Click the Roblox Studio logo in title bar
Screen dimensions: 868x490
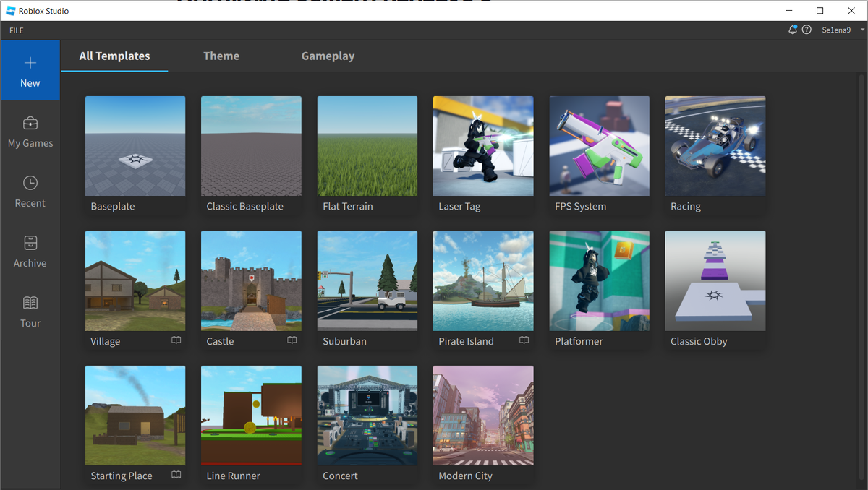(11, 11)
